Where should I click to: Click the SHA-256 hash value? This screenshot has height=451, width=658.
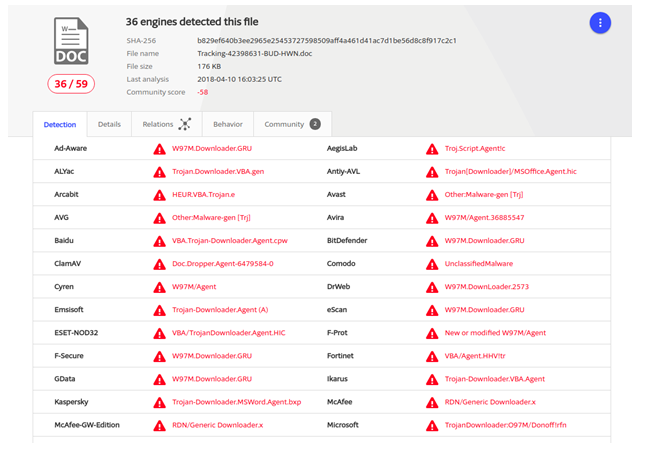326,41
